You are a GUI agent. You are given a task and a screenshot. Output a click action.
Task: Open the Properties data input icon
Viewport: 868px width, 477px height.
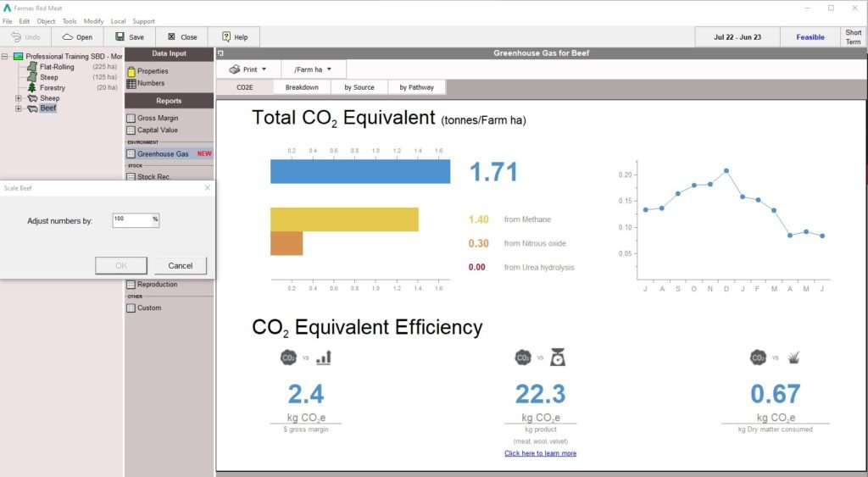pos(131,71)
